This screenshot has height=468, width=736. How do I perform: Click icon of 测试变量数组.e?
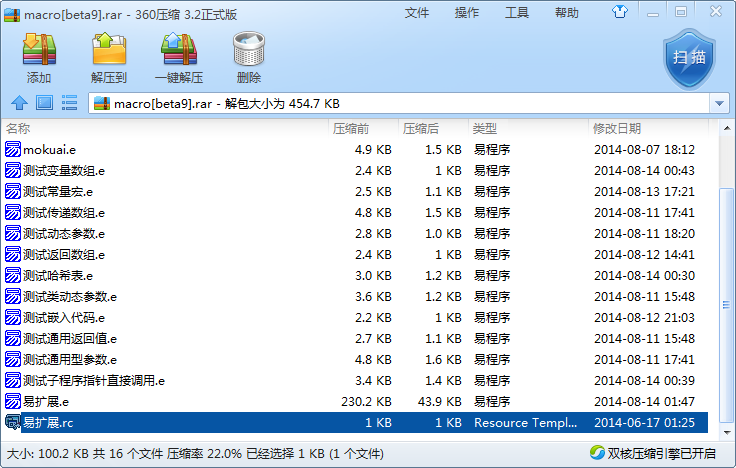[x=13, y=170]
